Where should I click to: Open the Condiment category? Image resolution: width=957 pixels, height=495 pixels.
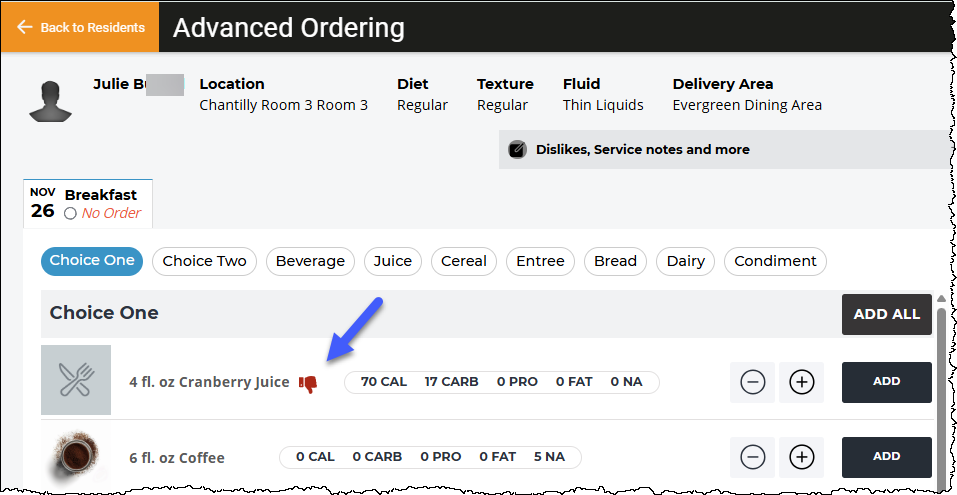point(775,261)
